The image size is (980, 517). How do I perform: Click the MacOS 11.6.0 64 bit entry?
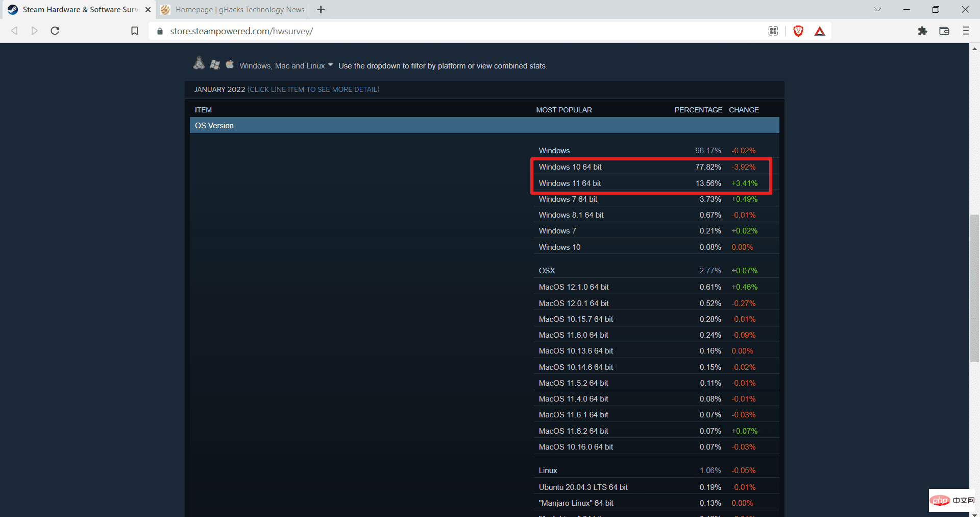574,335
